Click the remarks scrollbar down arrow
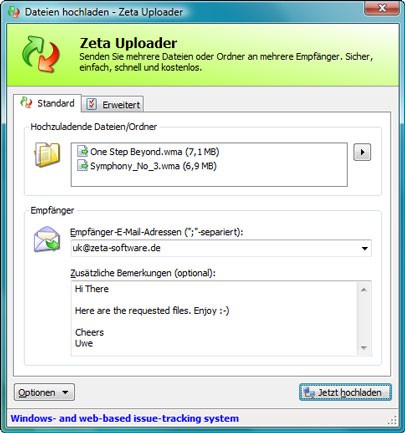This screenshot has width=405, height=433. [x=364, y=348]
